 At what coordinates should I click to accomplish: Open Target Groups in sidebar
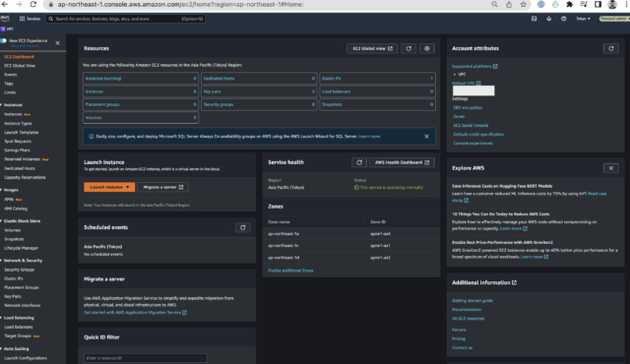pyautogui.click(x=18, y=335)
